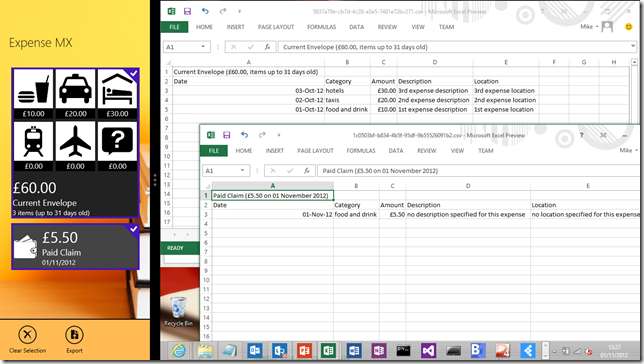Save in the front Paid Claim Excel window
The width and height of the screenshot is (644, 364).
227,135
